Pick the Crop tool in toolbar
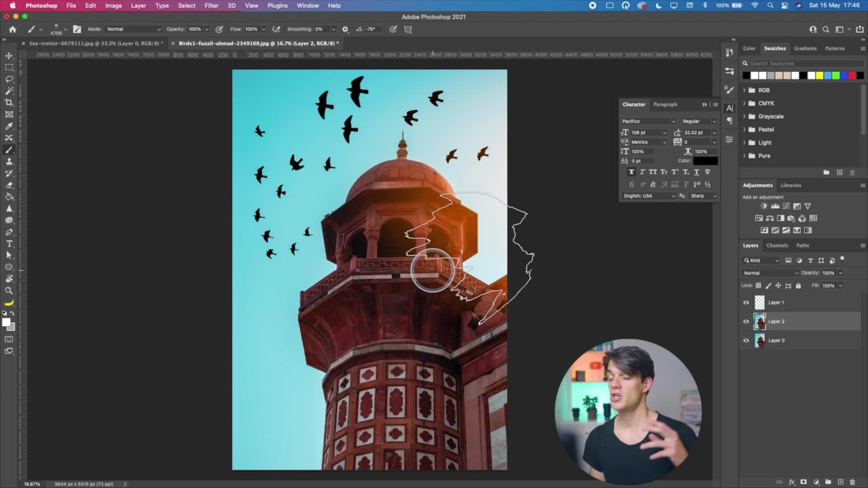 pyautogui.click(x=9, y=102)
